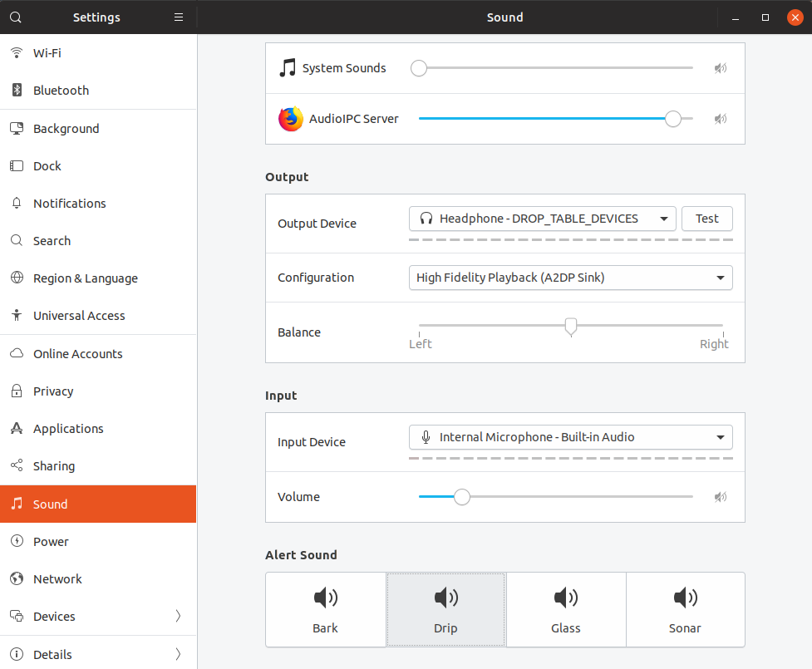The height and width of the screenshot is (669, 812).
Task: Maximize the Settings window
Action: point(765,17)
